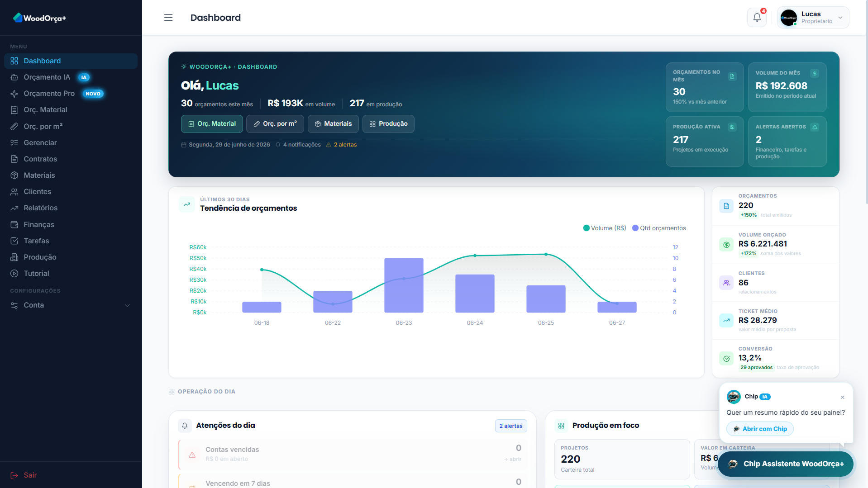Open Chip Assistente WoodOrça+ button
Image resolution: width=868 pixels, height=488 pixels.
(x=786, y=464)
